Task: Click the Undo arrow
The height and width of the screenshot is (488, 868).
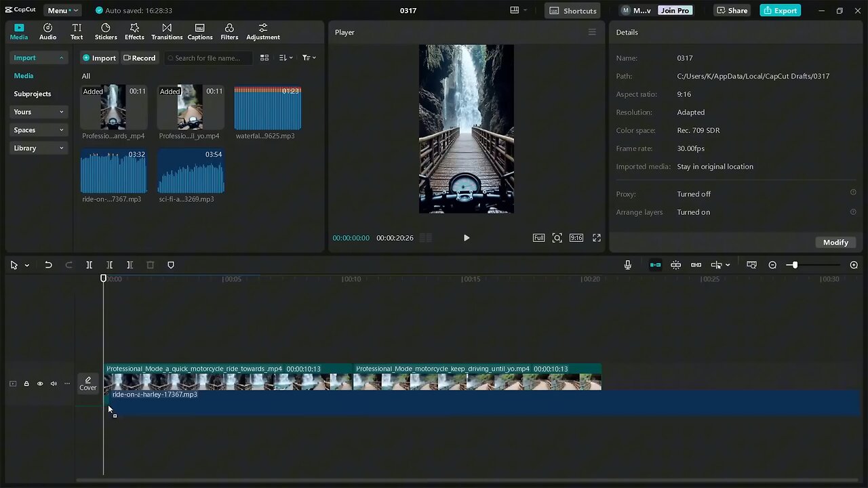Action: [x=48, y=265]
